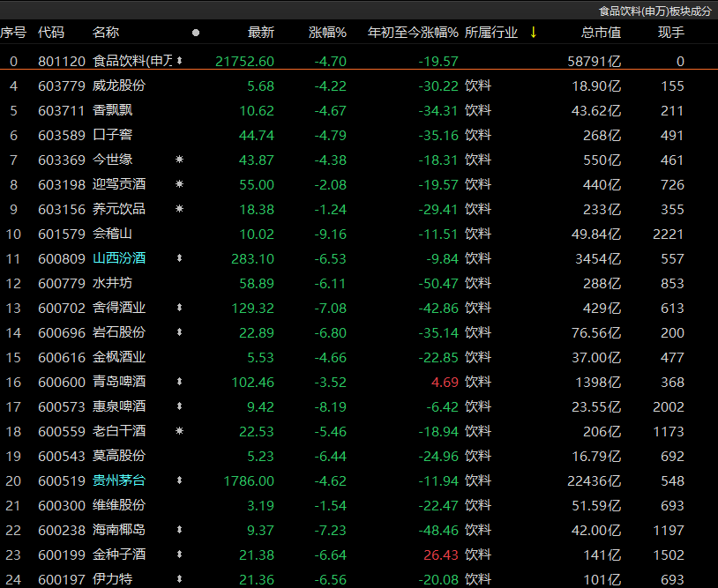Click the 食品饮料(申万)板块成分 title
718x588 pixels.
[655, 11]
